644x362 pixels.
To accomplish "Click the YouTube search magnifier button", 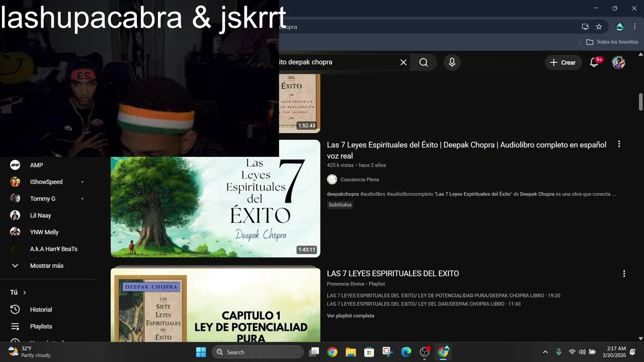I will pos(424,62).
